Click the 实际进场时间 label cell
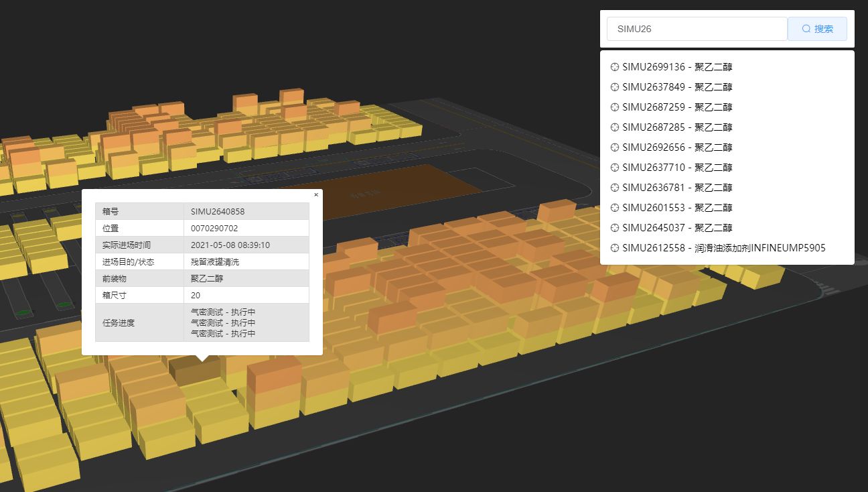This screenshot has width=868, height=492. pos(139,245)
